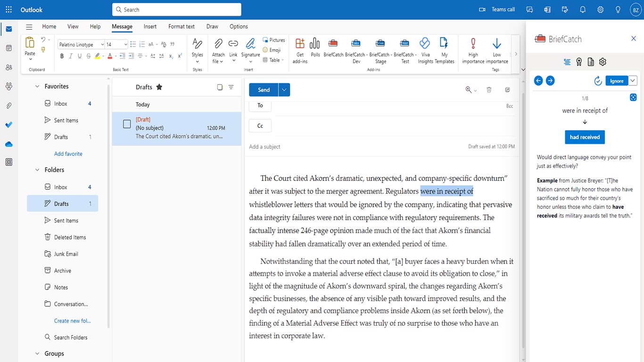Go to previous BriefCatch suggestion
Viewport: 644px width, 362px height.
click(538, 81)
